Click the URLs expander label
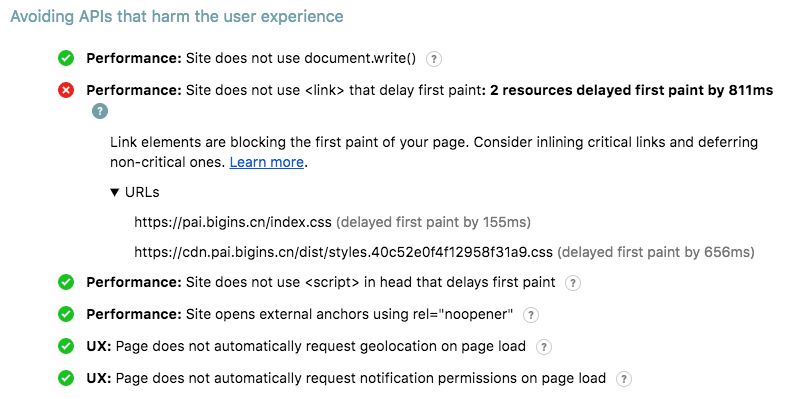Image resolution: width=788 pixels, height=399 pixels. [x=142, y=192]
